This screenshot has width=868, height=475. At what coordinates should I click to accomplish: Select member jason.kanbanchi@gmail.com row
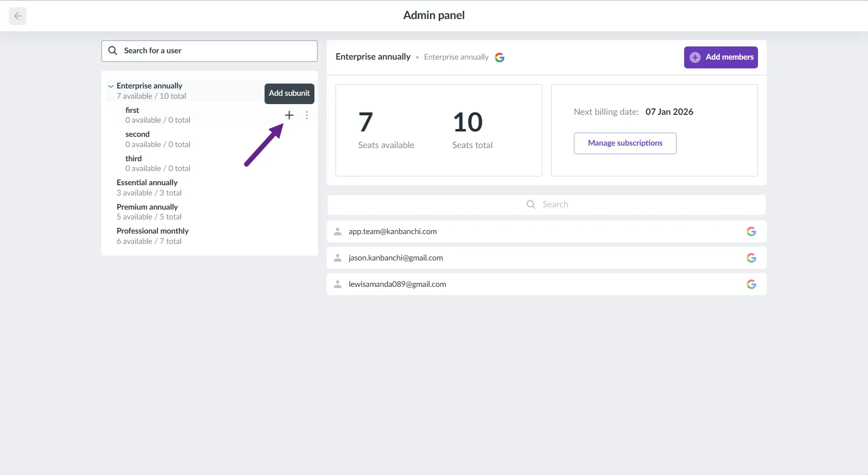(538, 258)
